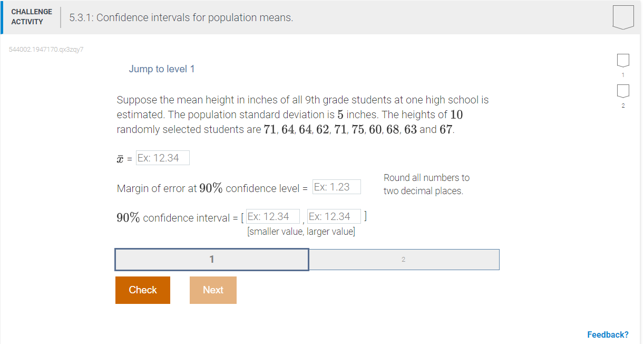Screen dimensions: 644x344
Task: Open the Feedback? link
Action: coord(608,335)
